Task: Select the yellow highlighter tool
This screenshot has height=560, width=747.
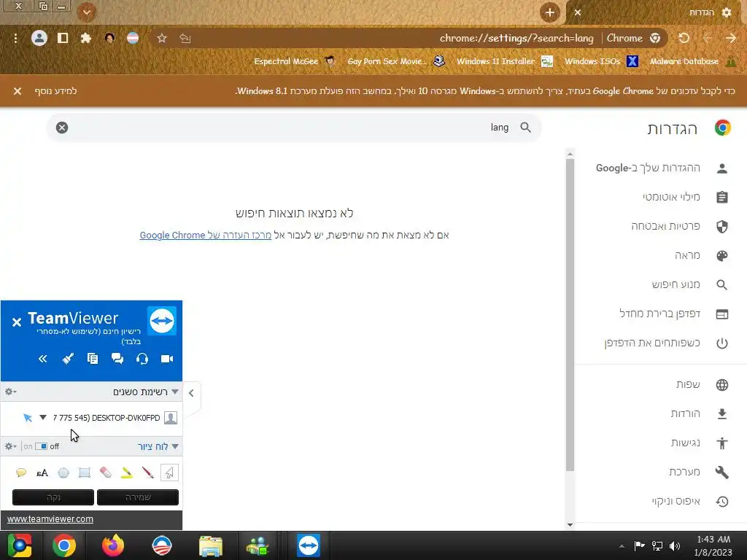Action: (127, 472)
